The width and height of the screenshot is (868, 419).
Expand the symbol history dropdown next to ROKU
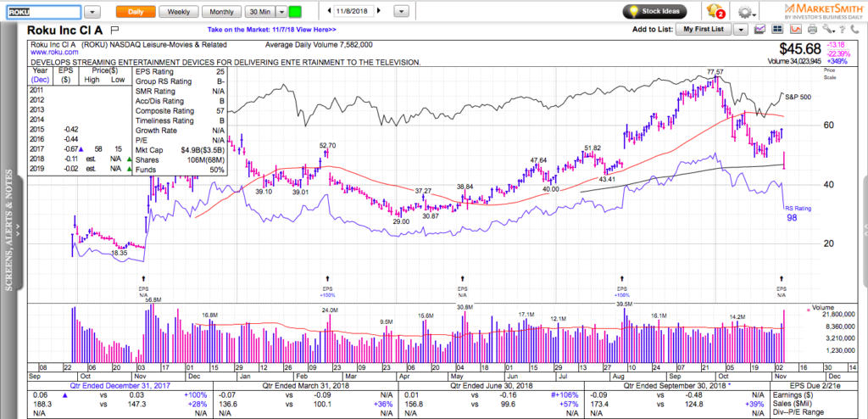pos(92,12)
